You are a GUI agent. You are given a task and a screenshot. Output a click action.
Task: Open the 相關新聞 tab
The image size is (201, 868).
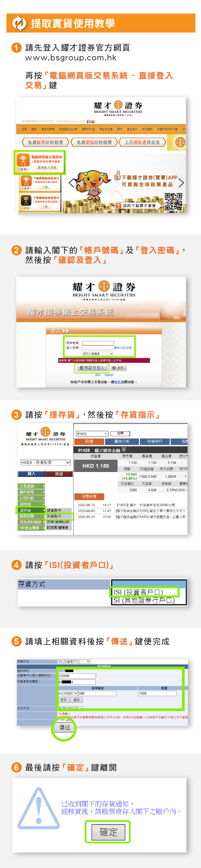[89, 496]
